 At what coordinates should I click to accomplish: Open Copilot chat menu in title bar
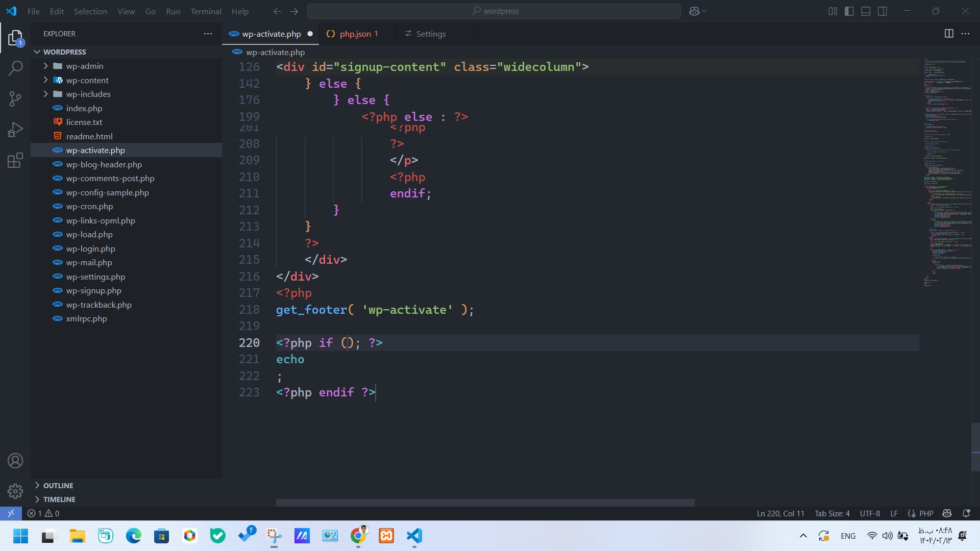click(698, 11)
